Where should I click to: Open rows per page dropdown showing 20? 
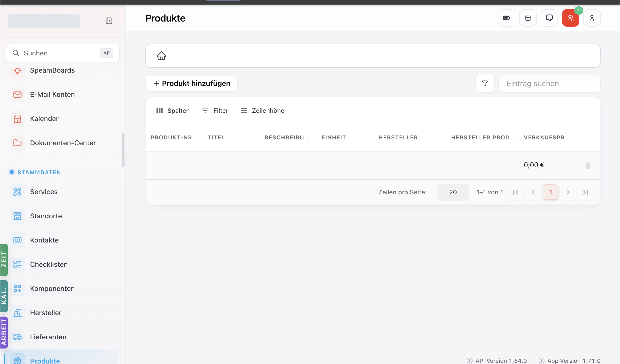click(453, 192)
